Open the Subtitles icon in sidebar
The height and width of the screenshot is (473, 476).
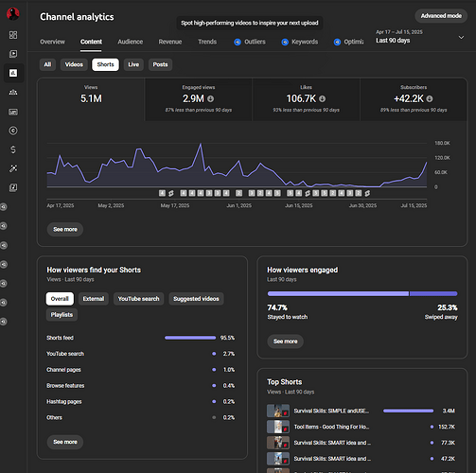click(13, 112)
